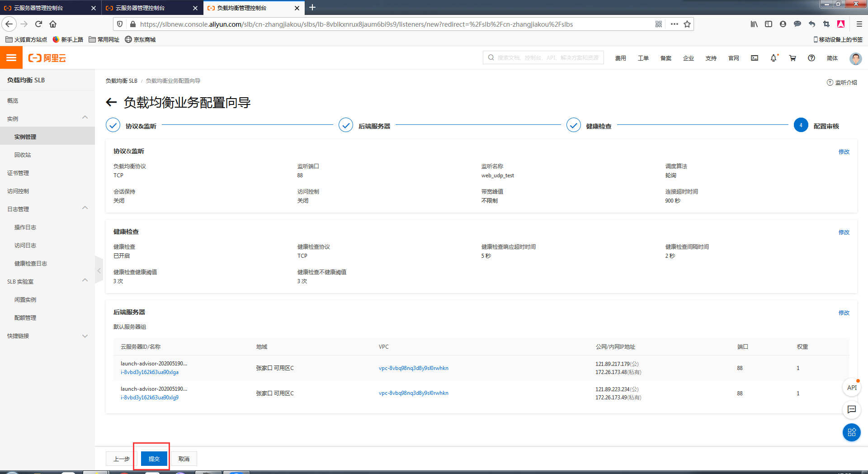Open the shopping cart icon
Image resolution: width=868 pixels, height=474 pixels.
coord(793,58)
